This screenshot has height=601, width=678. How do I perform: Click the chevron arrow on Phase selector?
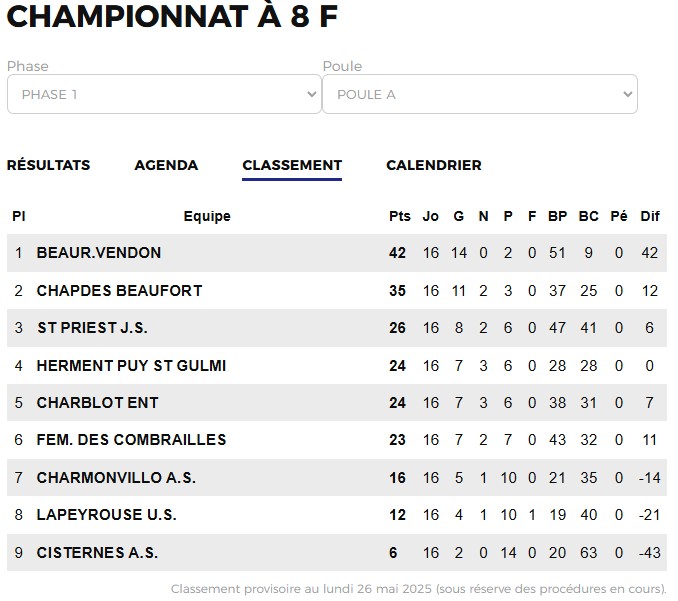click(311, 94)
